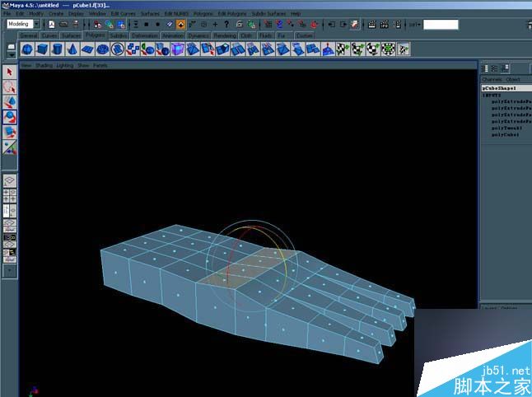The width and height of the screenshot is (532, 397).
Task: Expand the arrow at the bottom of the toolbox
Action: coord(10,271)
